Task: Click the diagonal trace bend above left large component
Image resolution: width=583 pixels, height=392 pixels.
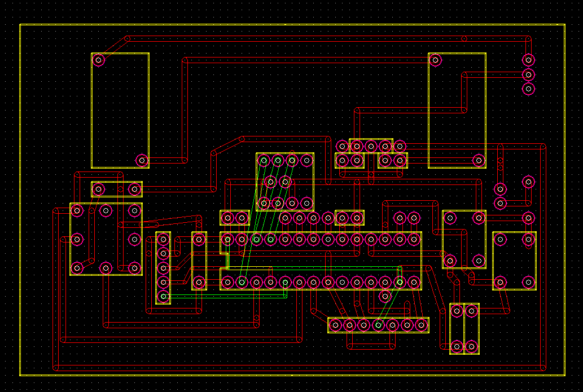Action: [x=127, y=38]
